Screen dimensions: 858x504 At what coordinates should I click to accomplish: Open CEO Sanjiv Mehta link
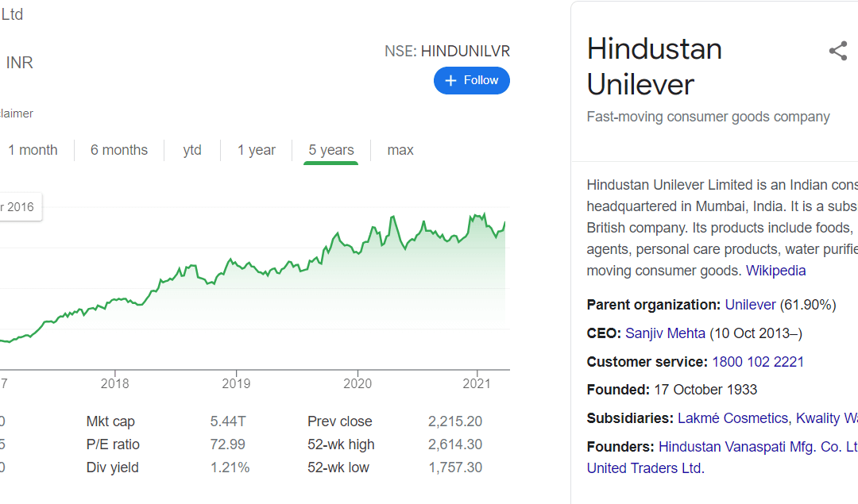click(665, 333)
